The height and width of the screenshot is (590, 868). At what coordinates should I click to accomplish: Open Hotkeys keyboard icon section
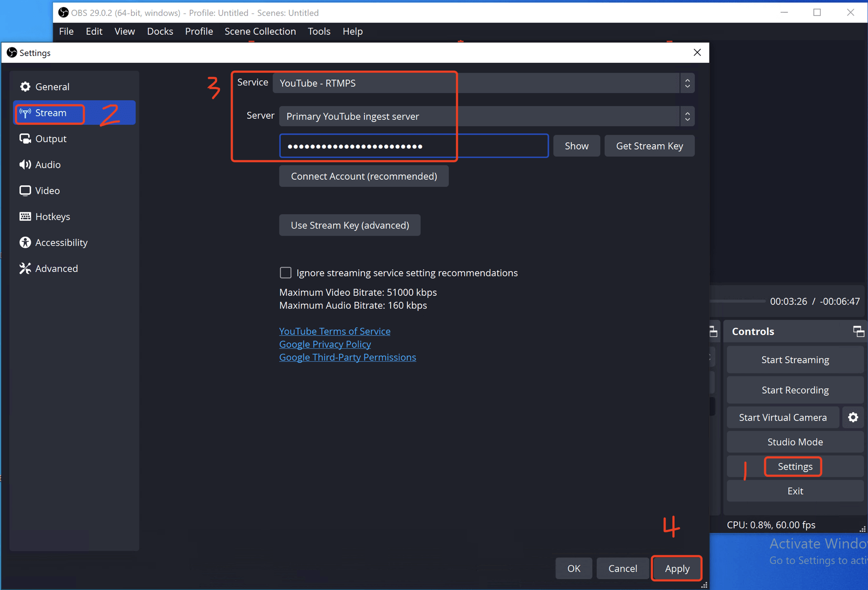(x=25, y=216)
